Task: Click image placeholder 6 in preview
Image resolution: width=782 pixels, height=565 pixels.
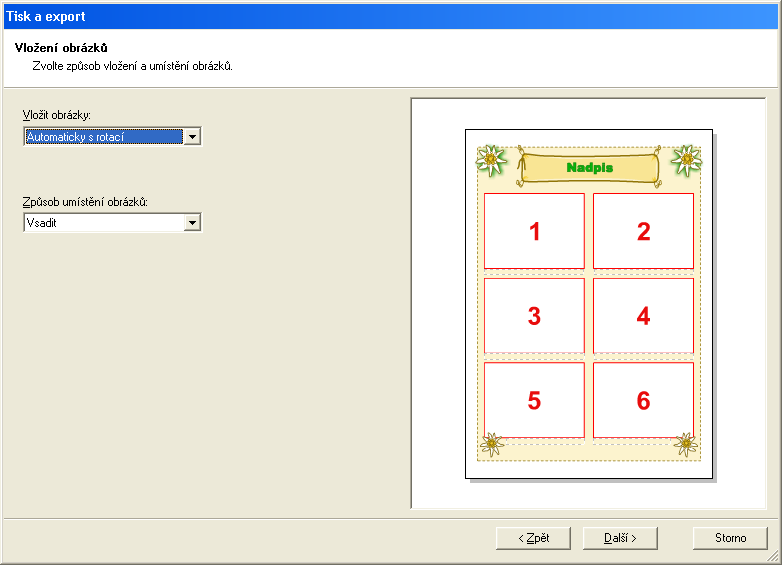Action: 643,400
